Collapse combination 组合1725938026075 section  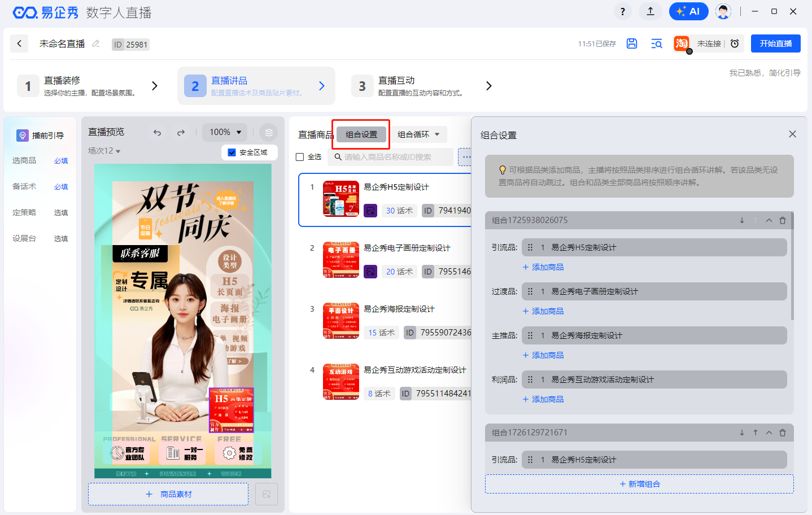pos(769,220)
